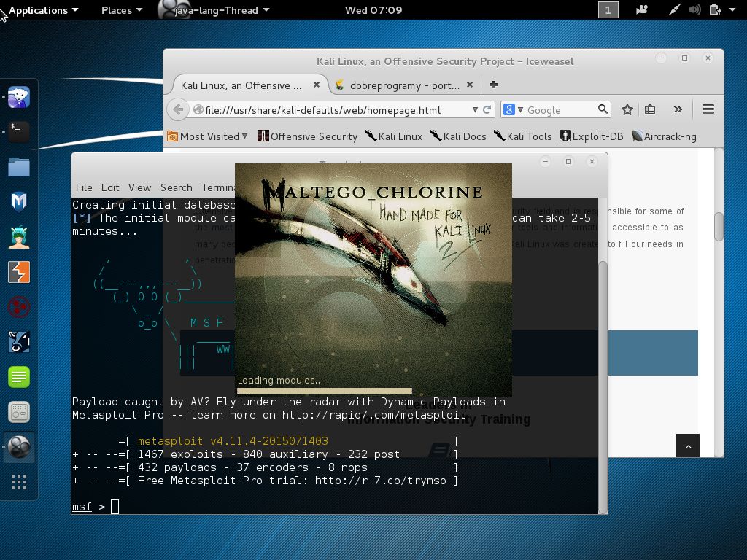The height and width of the screenshot is (560, 747).
Task: Reload the page in Iceweasel
Action: click(x=487, y=109)
